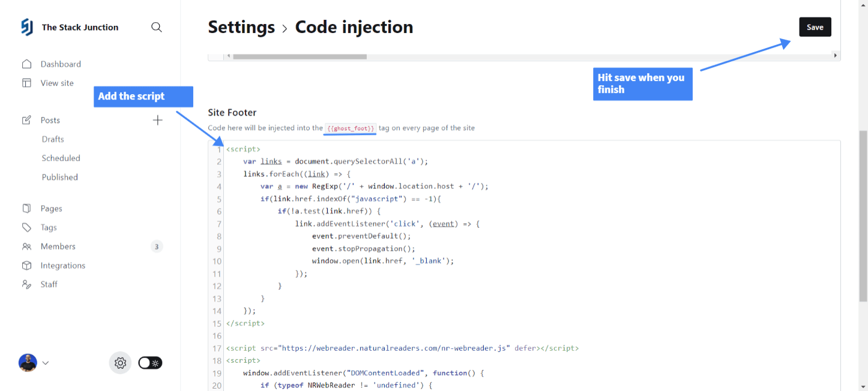Open Members via the people icon

[x=27, y=246]
